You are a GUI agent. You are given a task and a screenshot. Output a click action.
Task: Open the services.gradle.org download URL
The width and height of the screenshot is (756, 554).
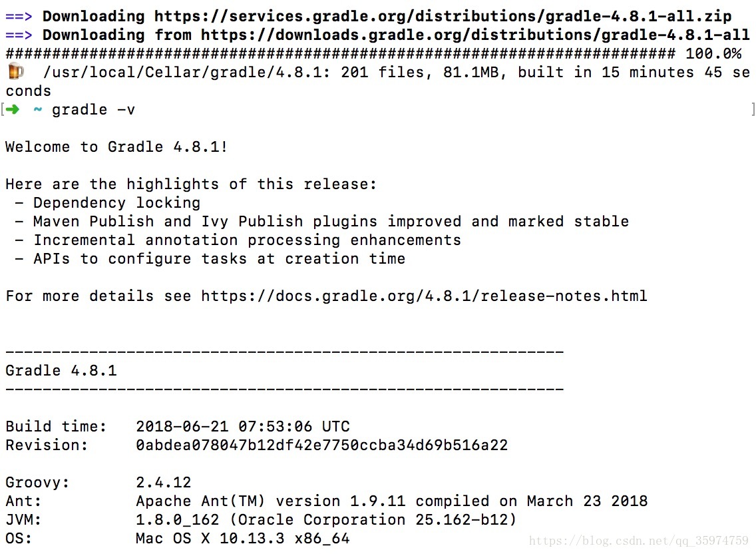point(443,17)
